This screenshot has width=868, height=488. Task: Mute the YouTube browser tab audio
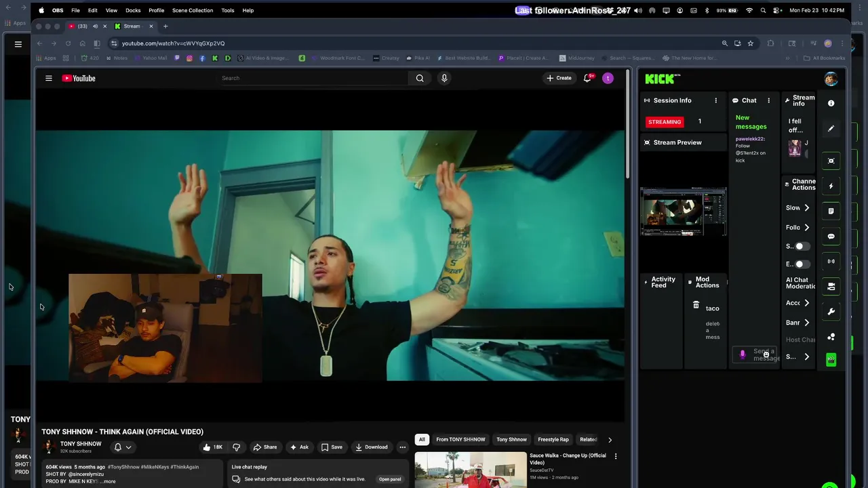coord(95,26)
